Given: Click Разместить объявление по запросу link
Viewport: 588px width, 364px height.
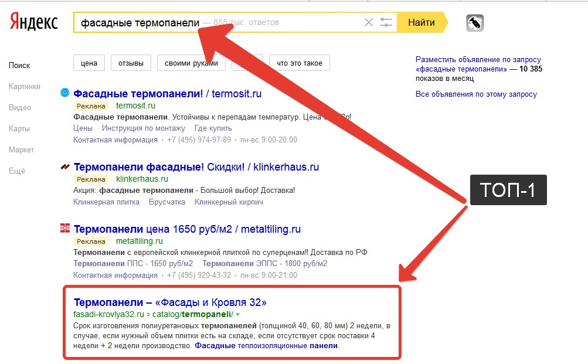Looking at the screenshot, I should click(478, 60).
